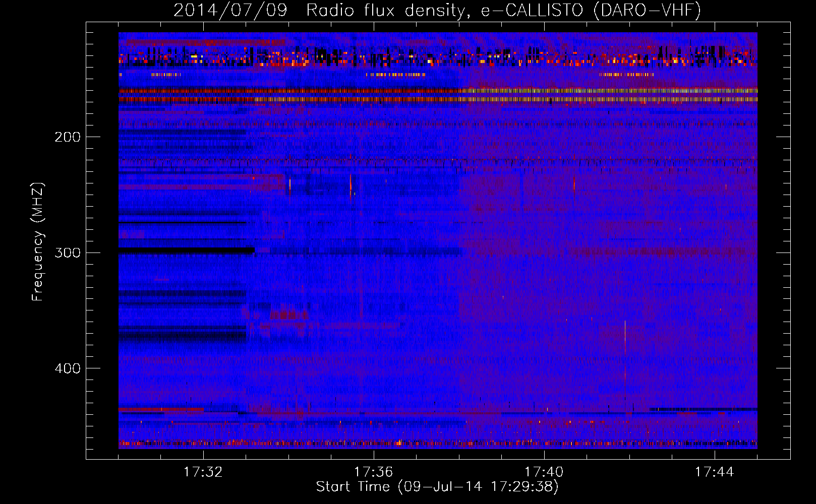Click the '17:32' time tick label
This screenshot has width=816, height=504.
click(203, 472)
